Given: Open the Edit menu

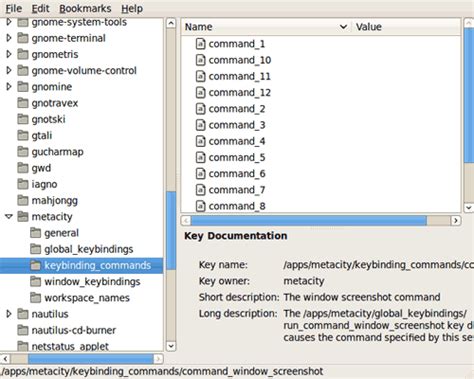Looking at the screenshot, I should [x=40, y=8].
